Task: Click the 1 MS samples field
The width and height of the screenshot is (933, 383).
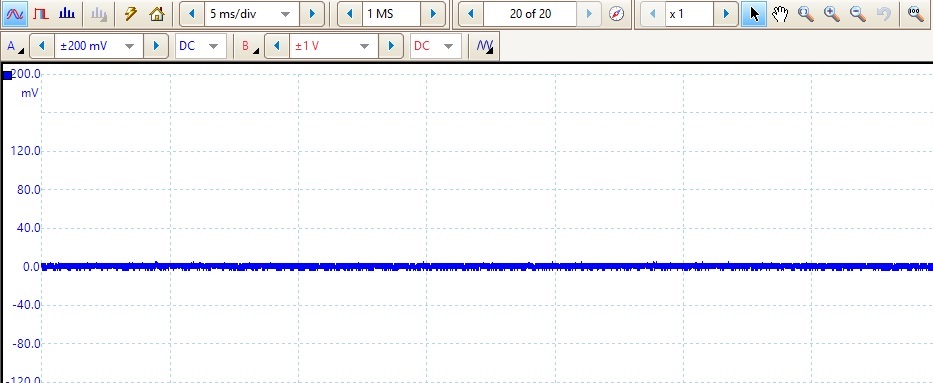Action: [x=392, y=14]
